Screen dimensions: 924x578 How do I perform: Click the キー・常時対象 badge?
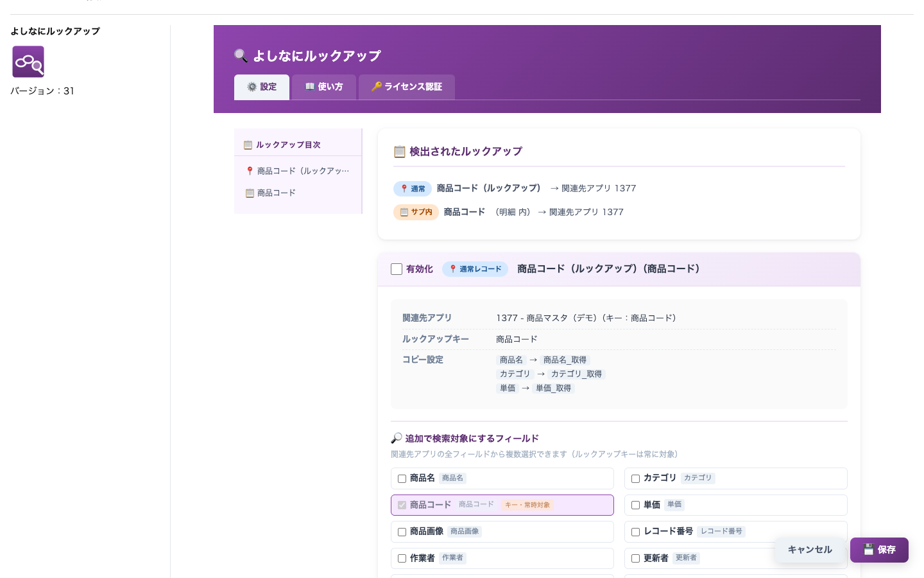pyautogui.click(x=527, y=505)
